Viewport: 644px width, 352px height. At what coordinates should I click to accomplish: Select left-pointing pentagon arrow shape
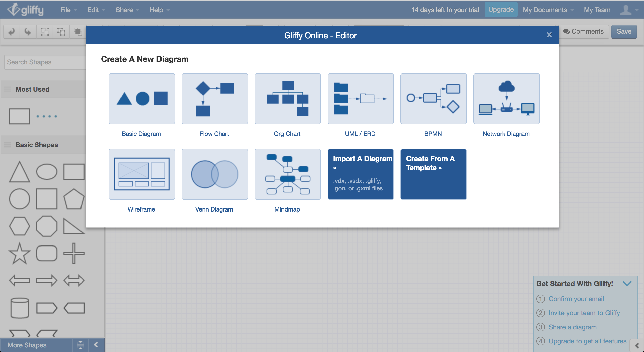[74, 308]
